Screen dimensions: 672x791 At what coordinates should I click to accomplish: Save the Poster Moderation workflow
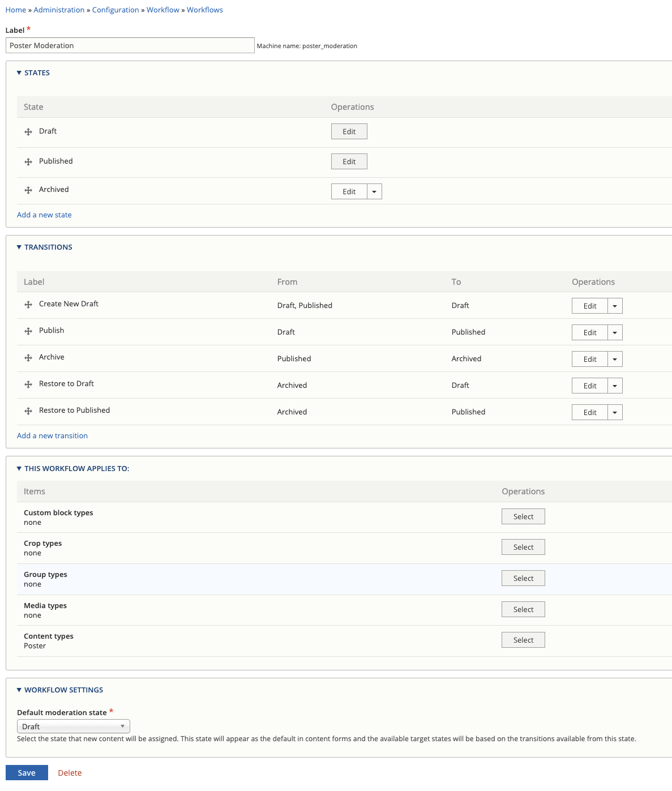27,772
